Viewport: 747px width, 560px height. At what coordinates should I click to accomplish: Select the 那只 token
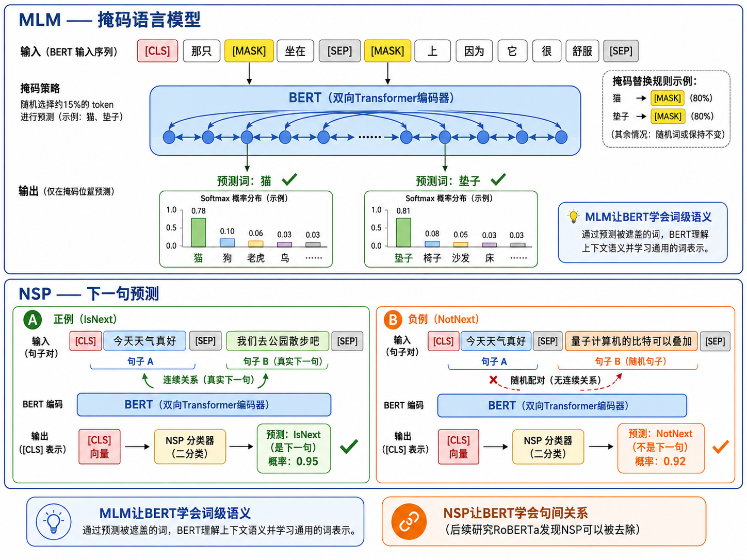point(201,51)
